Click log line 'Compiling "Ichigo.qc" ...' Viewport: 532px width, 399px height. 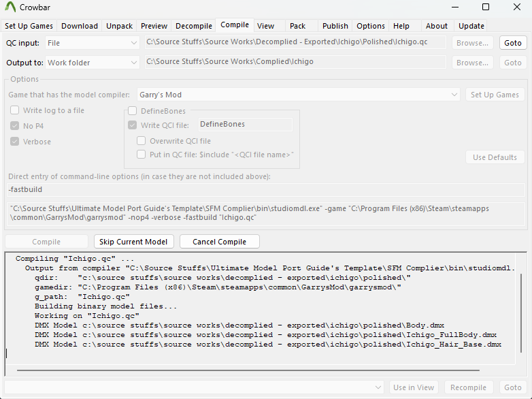pos(75,259)
